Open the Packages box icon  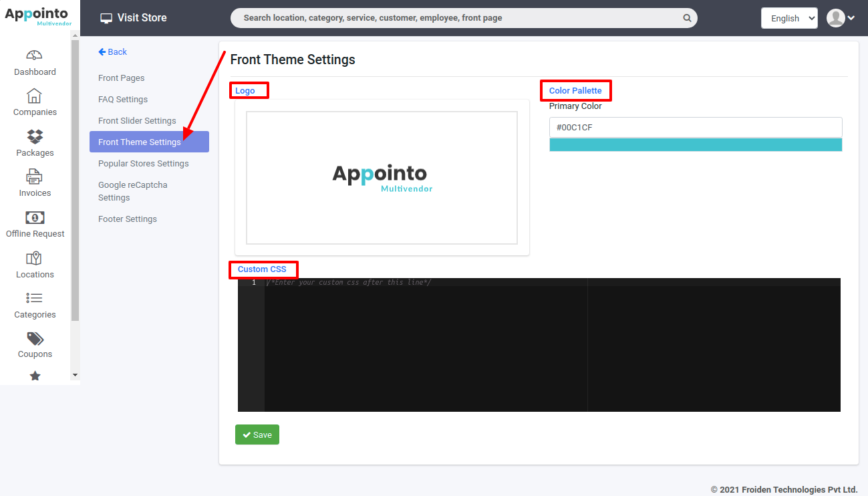(35, 136)
